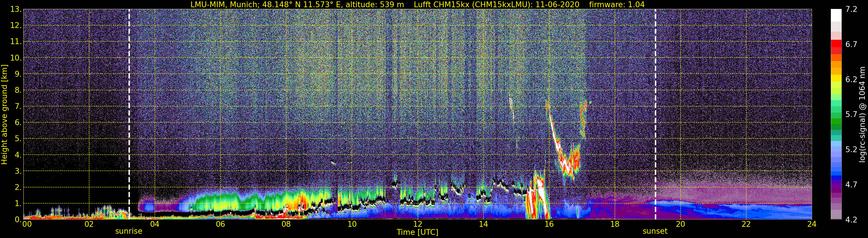Image resolution: width=868 pixels, height=238 pixels.
Task: Click the time axis tick label 20
Action: 680,224
